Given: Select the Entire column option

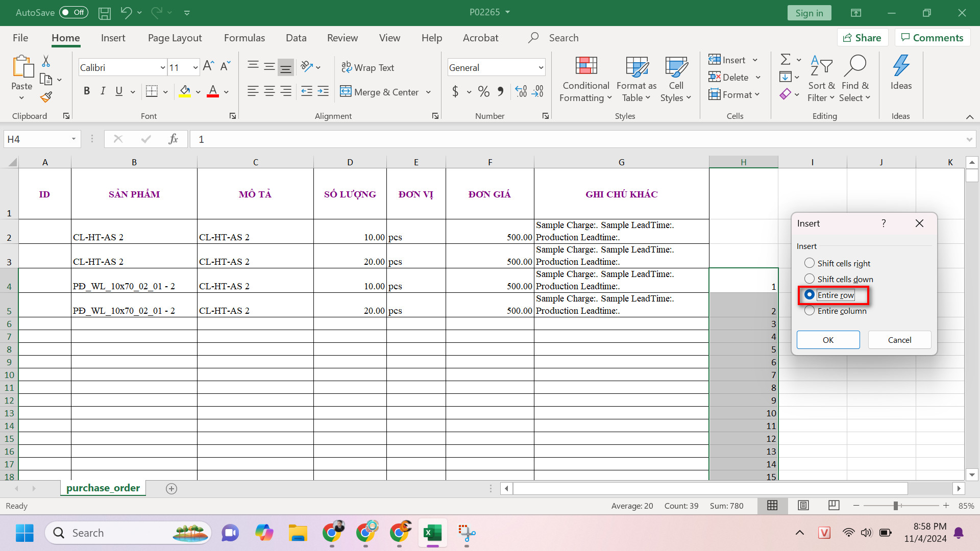Looking at the screenshot, I should (x=810, y=311).
